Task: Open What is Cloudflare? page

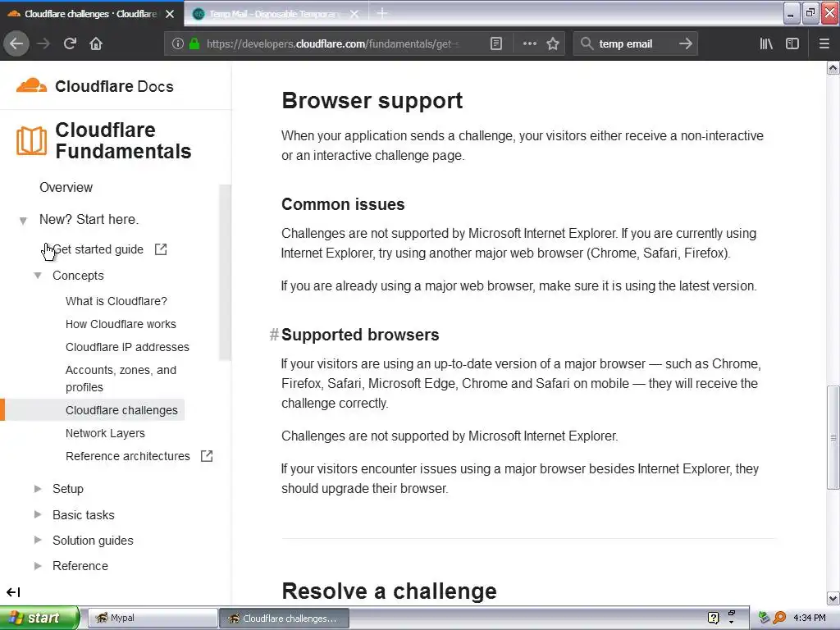Action: [x=116, y=301]
